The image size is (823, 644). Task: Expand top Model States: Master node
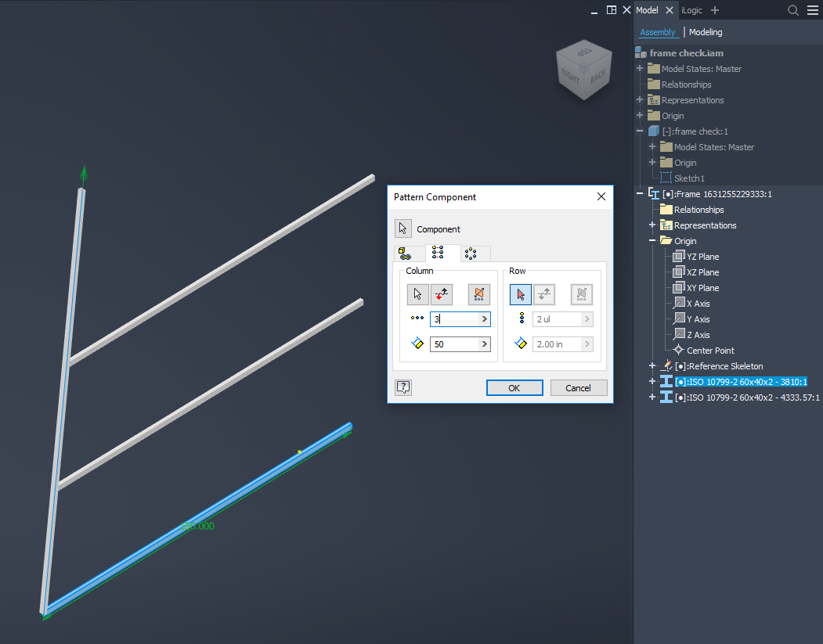640,68
